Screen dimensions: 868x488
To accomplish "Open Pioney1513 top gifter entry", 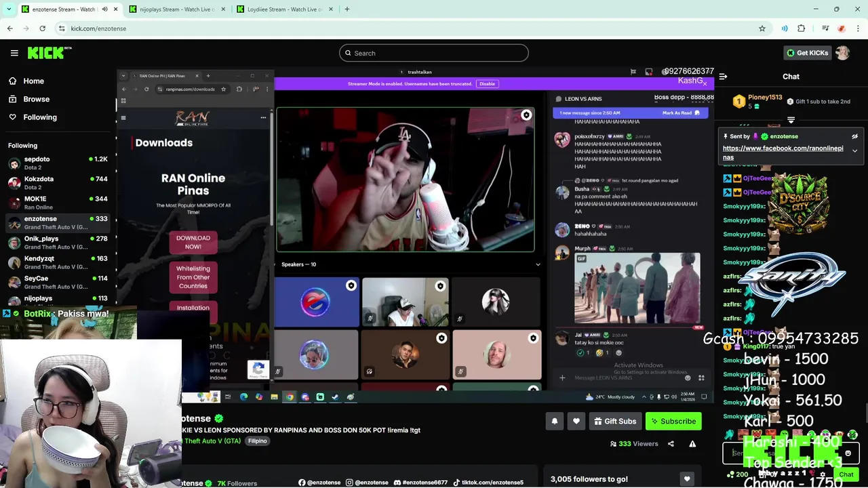I will click(758, 101).
